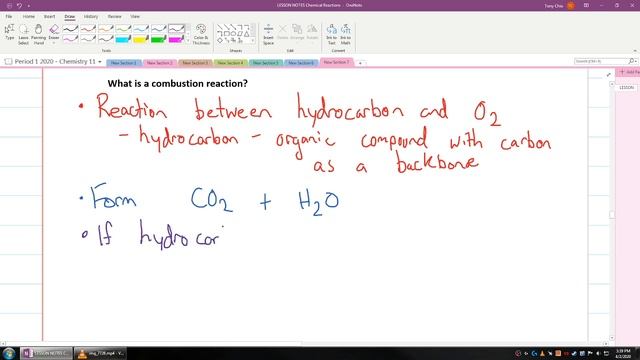Open New Section 3 tab
640x360 pixels.
[x=195, y=63]
